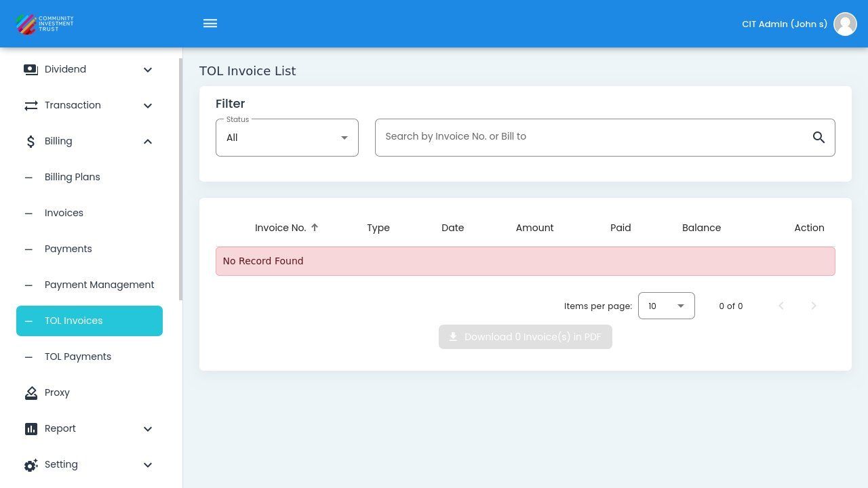
Task: Click the Proxy ballot icon
Action: tap(31, 393)
